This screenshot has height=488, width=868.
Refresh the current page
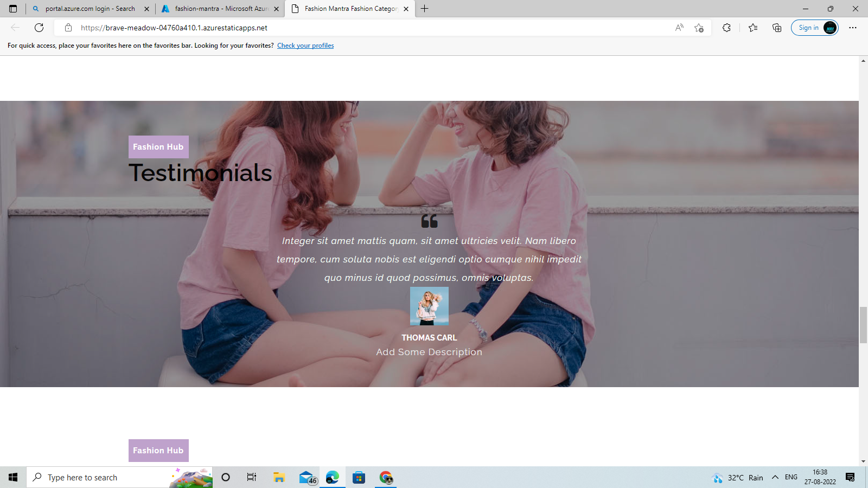click(x=38, y=28)
